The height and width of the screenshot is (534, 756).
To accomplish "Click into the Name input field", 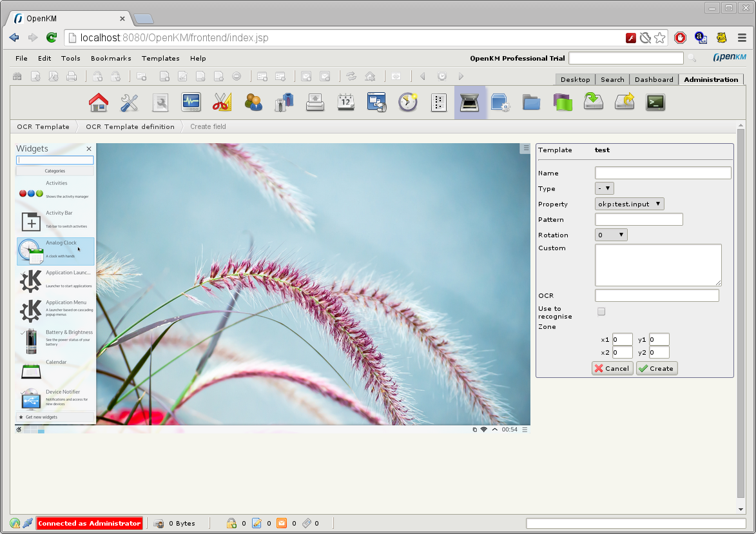I will [x=663, y=173].
